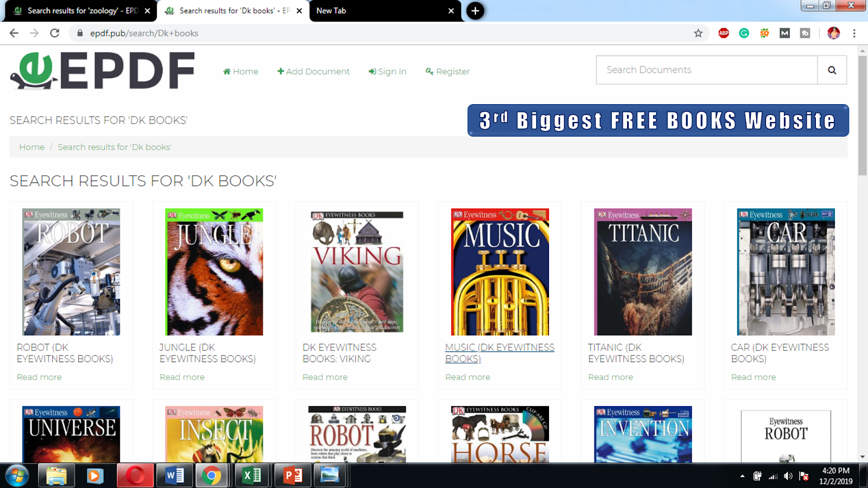This screenshot has height=488, width=868.
Task: Open the Chrome profile avatar
Action: click(834, 33)
